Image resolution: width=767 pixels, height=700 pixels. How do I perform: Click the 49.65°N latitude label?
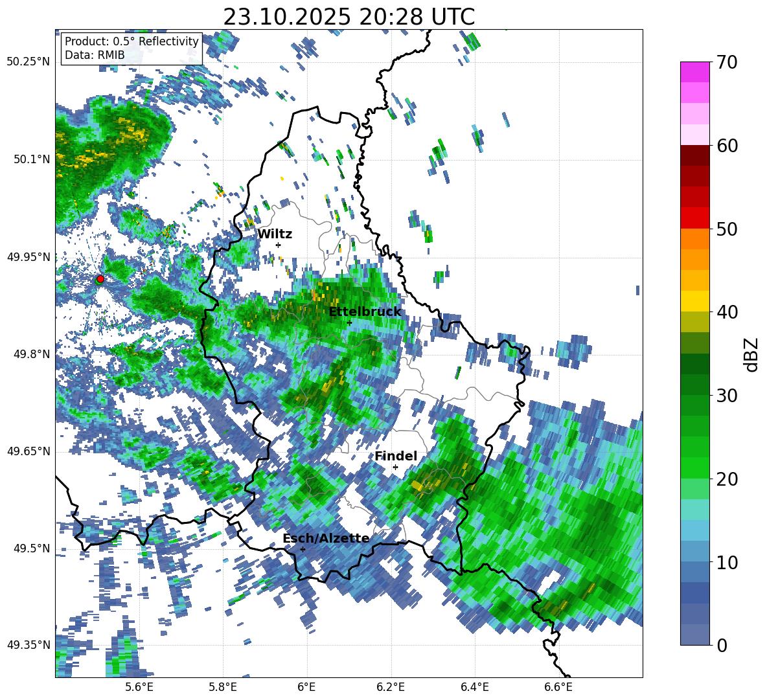pos(29,451)
